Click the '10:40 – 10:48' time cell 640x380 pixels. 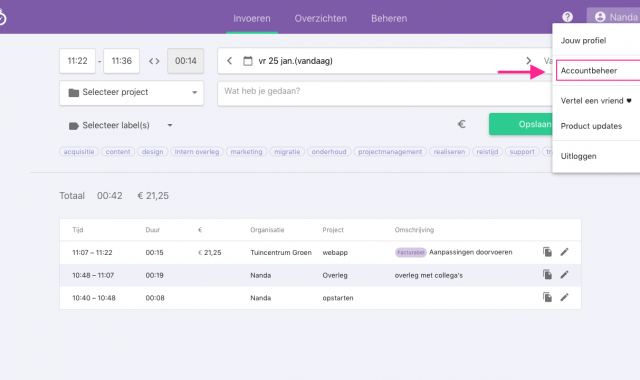(x=94, y=298)
